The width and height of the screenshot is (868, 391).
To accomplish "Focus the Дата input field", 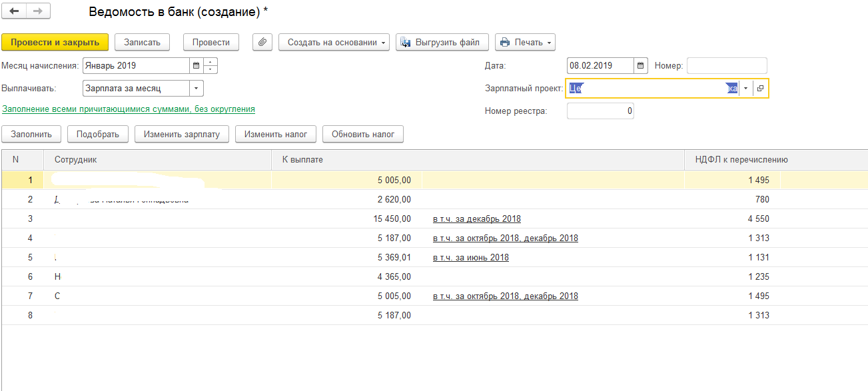I will [600, 66].
